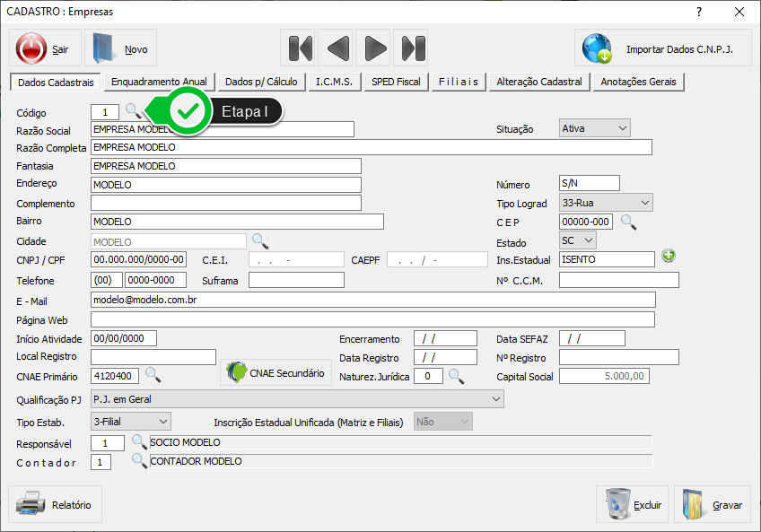Click the first record navigation arrow

[x=300, y=48]
